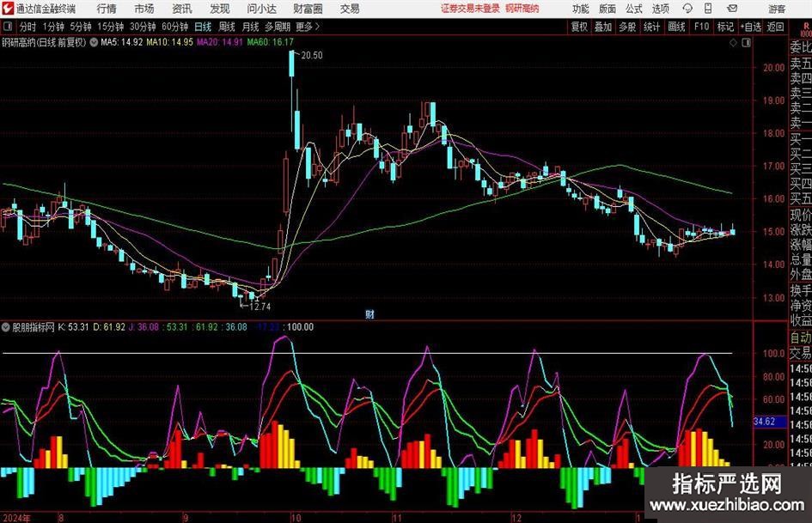
Task: Click the 2024年 date axis label
Action: click(x=16, y=518)
